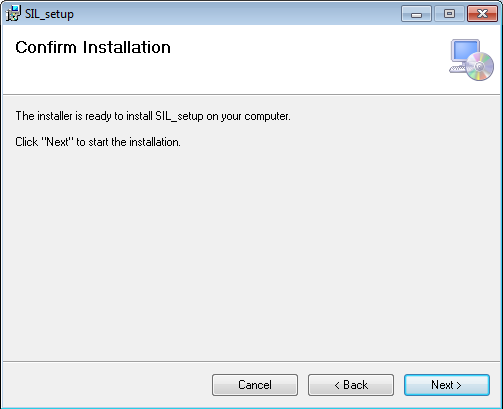Maximize the SIL_setup installer window
The width and height of the screenshot is (503, 409).
(449, 14)
